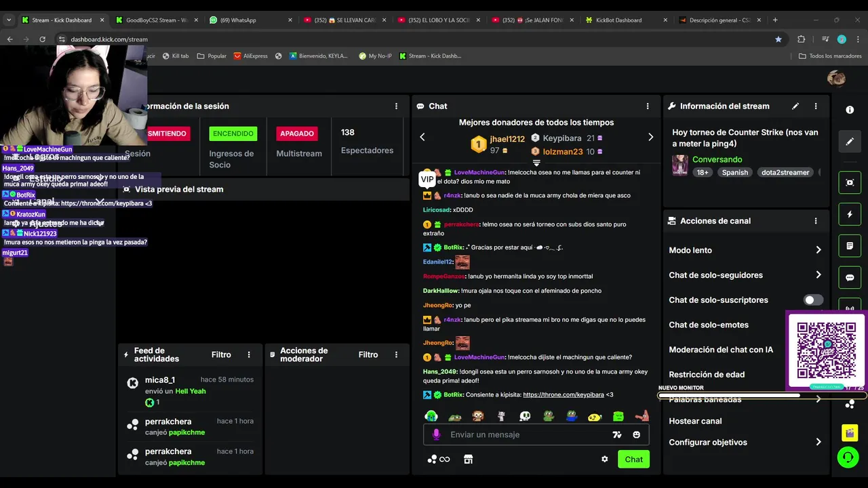Click the yellow clapperboard clip icon
The image size is (868, 488).
coord(850,432)
